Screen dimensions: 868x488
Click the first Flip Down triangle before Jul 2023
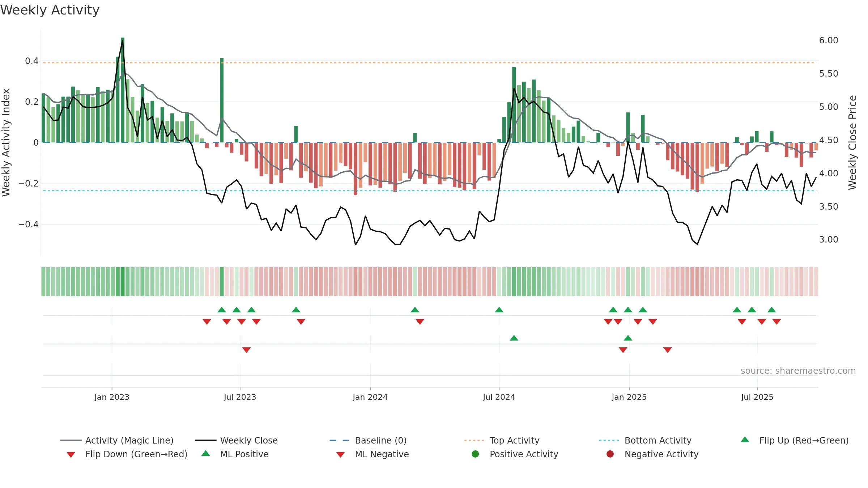point(207,322)
